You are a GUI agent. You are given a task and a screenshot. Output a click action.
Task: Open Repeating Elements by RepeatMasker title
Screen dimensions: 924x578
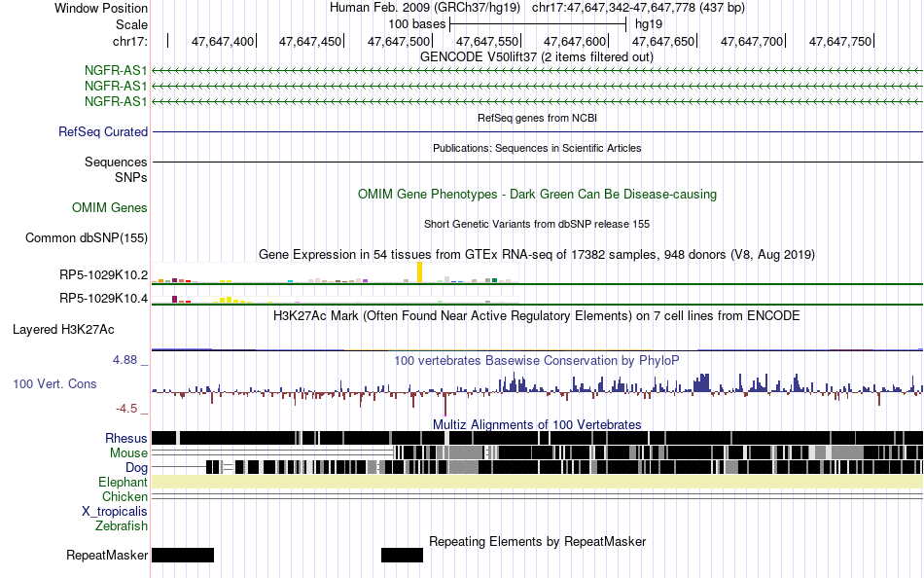[538, 541]
